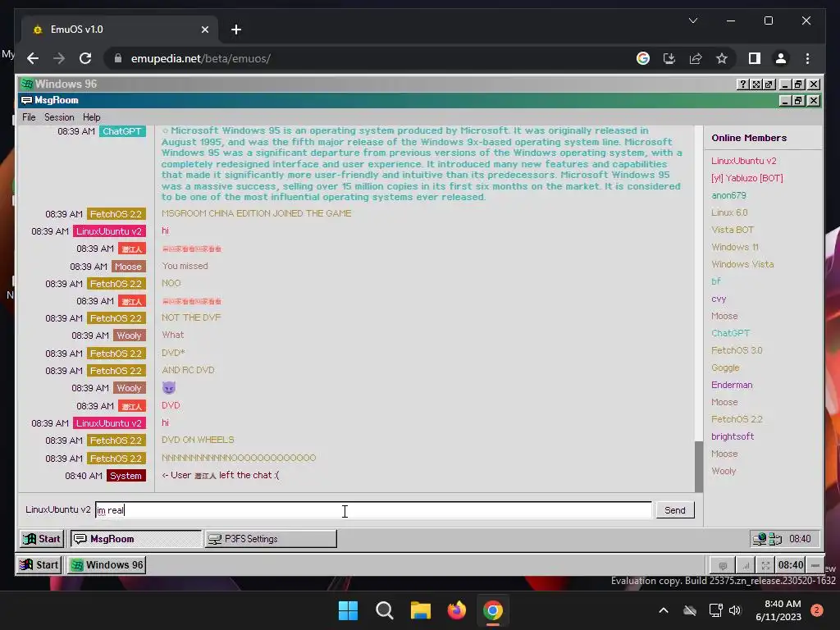Open Windows 11 taskbar search
The image size is (840, 630).
coord(384,610)
